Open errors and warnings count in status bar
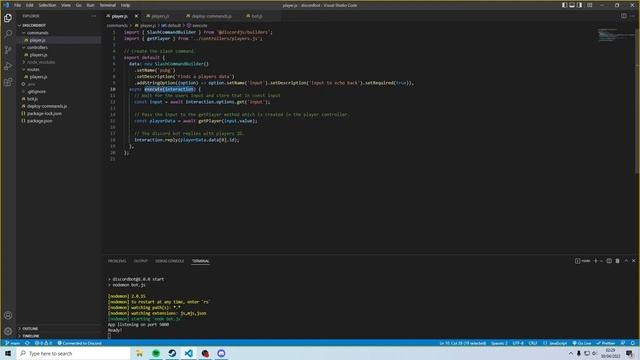This screenshot has width=640, height=360. [44, 343]
